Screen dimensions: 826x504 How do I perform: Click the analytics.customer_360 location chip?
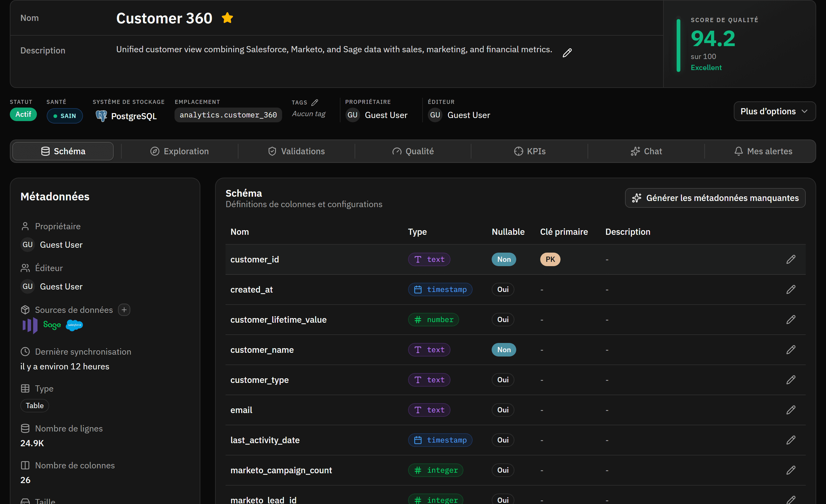(228, 115)
